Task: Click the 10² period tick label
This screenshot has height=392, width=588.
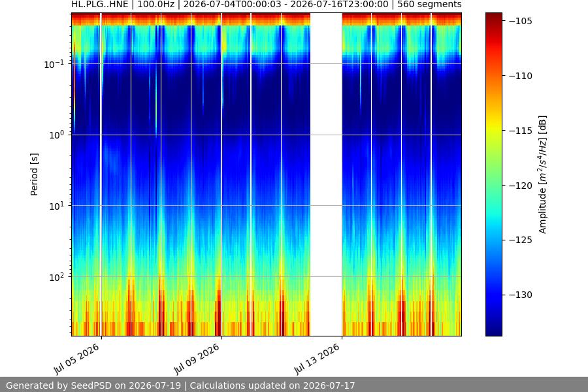Action: click(56, 277)
